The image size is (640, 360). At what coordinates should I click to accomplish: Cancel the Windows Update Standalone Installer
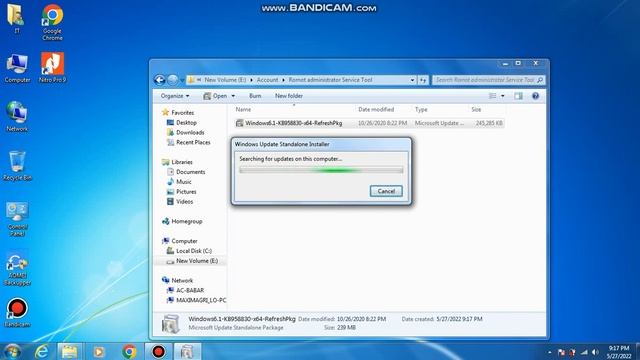(x=386, y=191)
